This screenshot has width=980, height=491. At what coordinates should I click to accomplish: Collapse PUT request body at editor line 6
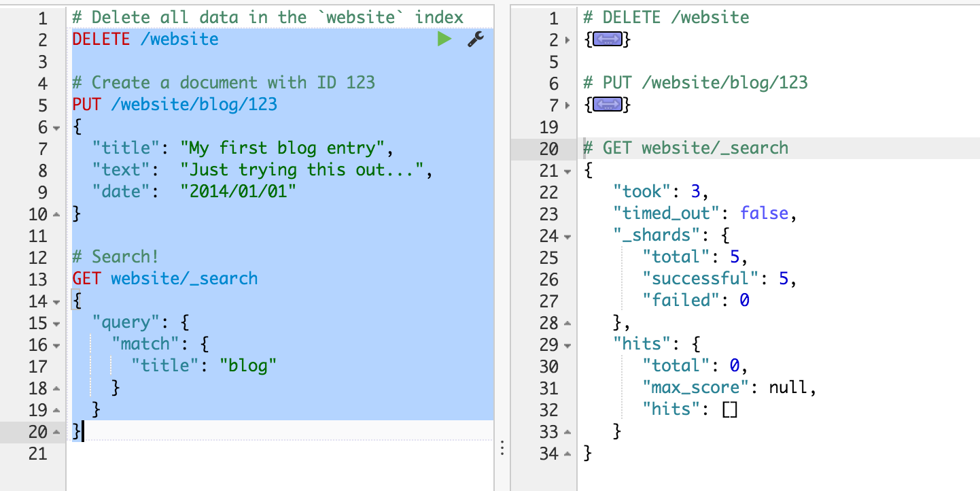point(56,127)
